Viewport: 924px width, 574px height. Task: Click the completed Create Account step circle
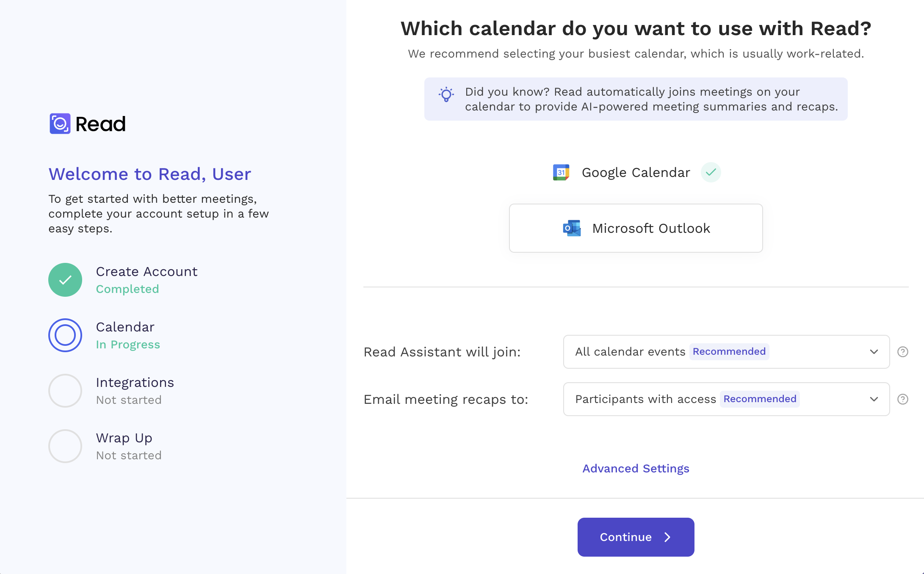click(x=65, y=280)
